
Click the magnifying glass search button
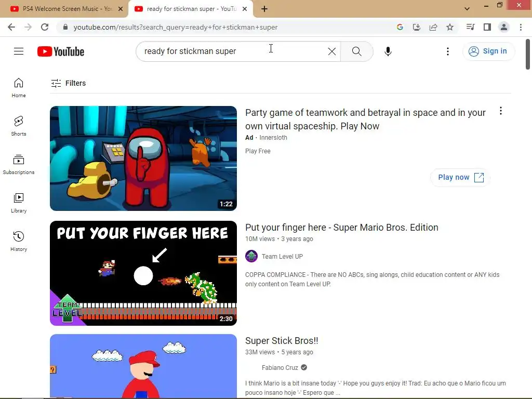356,51
